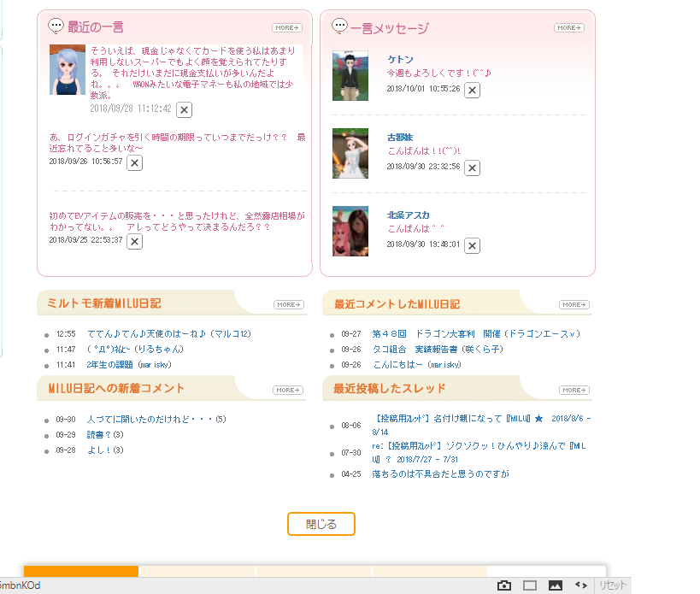Open the 2年生の課題 diary link
Viewport: 700px width, 594px height.
[111, 365]
